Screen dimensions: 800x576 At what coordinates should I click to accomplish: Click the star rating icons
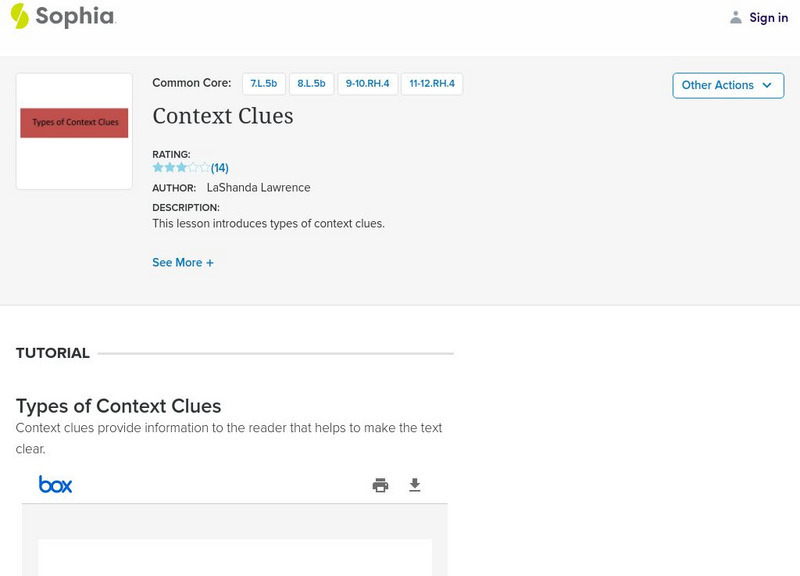[180, 168]
